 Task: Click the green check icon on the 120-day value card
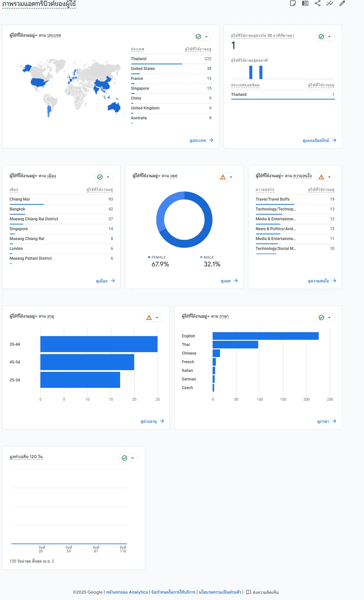tap(125, 458)
